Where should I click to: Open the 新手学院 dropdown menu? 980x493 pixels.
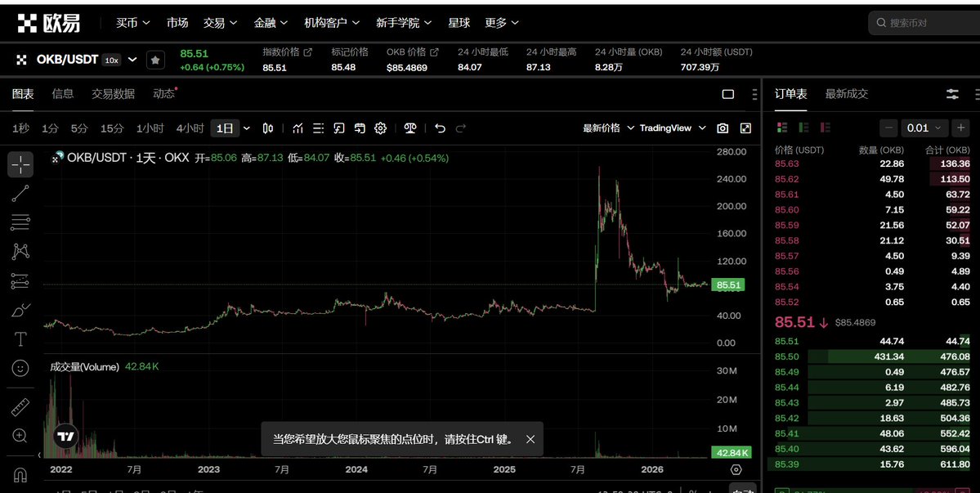pyautogui.click(x=404, y=23)
